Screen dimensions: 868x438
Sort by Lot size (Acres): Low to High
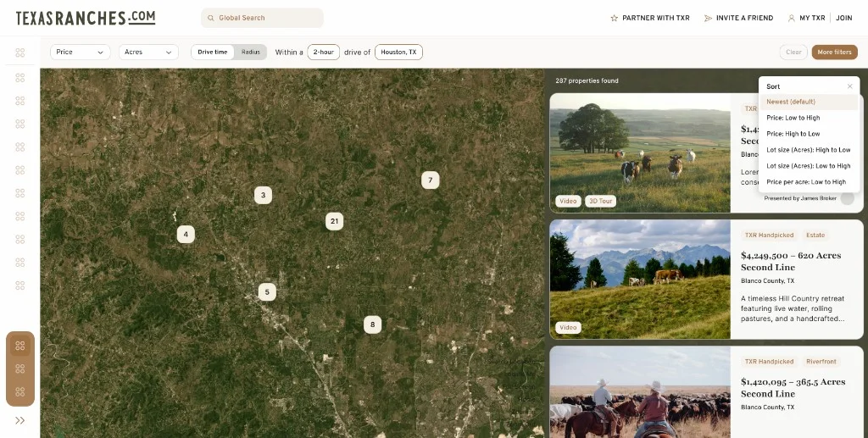coord(809,166)
